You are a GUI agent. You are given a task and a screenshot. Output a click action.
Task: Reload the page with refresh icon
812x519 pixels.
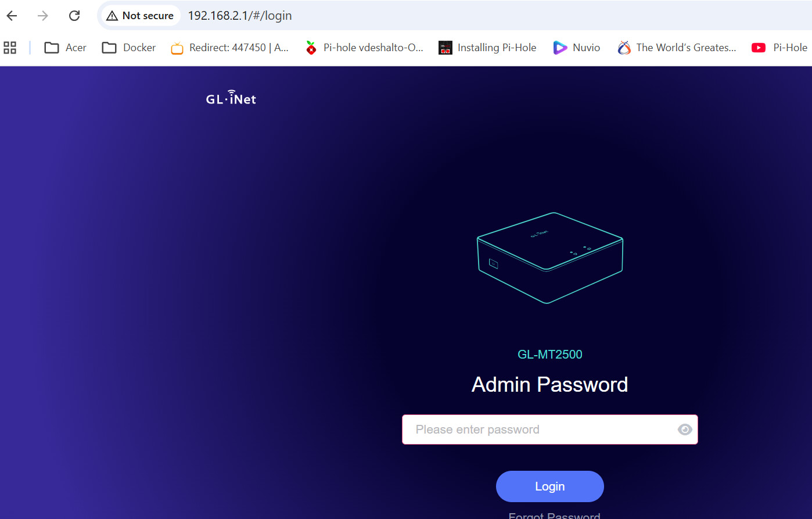point(74,16)
